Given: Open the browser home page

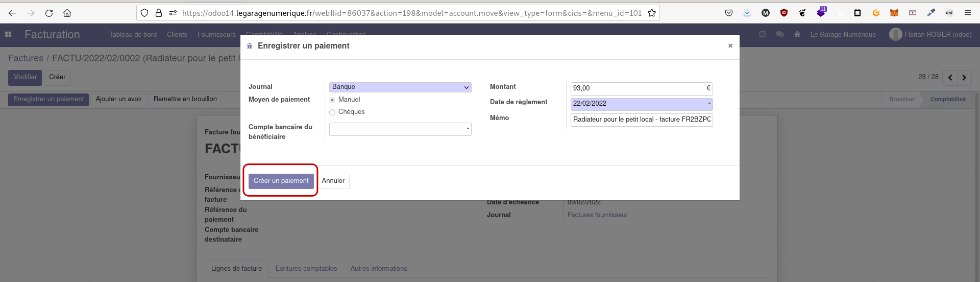Looking at the screenshot, I should [x=67, y=13].
